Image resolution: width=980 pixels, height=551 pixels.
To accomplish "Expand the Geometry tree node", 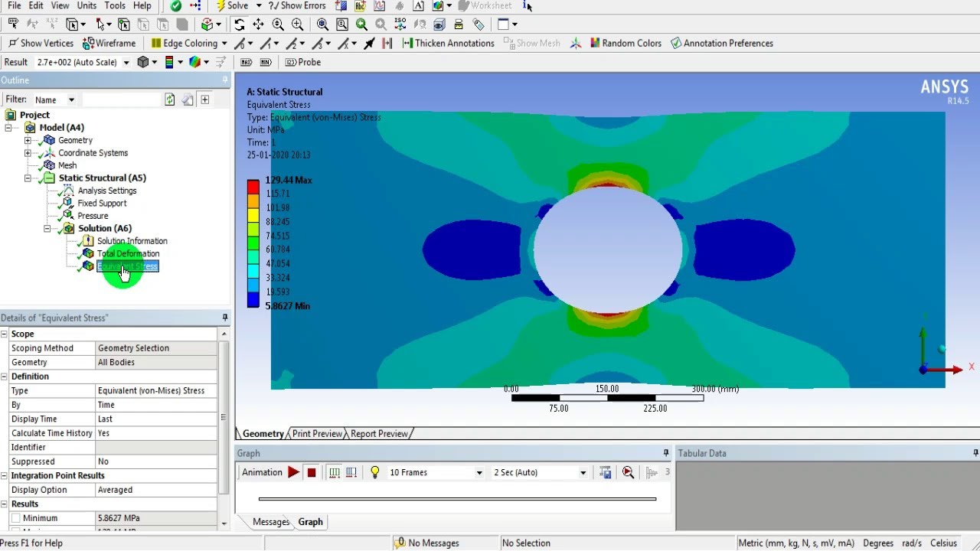I will click(x=28, y=141).
